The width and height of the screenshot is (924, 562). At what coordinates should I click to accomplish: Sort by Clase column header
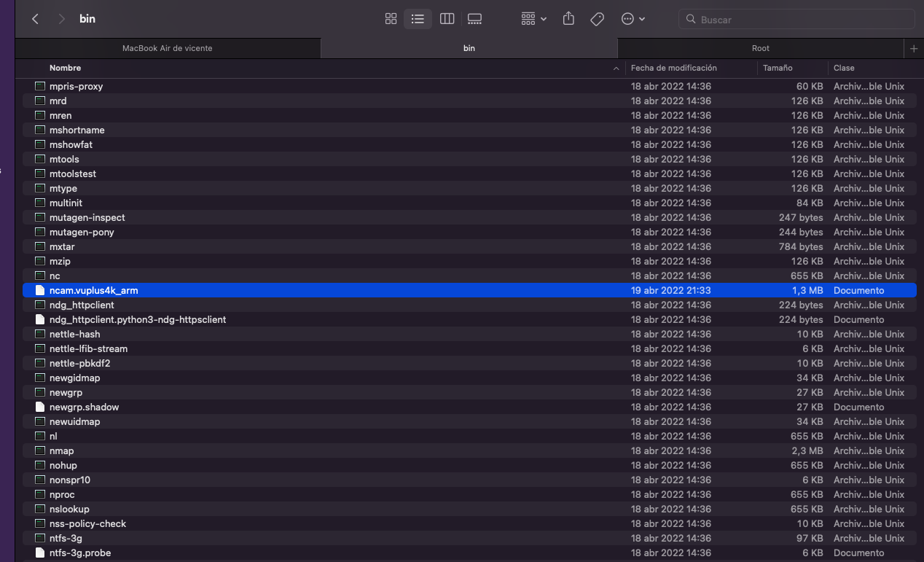pyautogui.click(x=844, y=68)
